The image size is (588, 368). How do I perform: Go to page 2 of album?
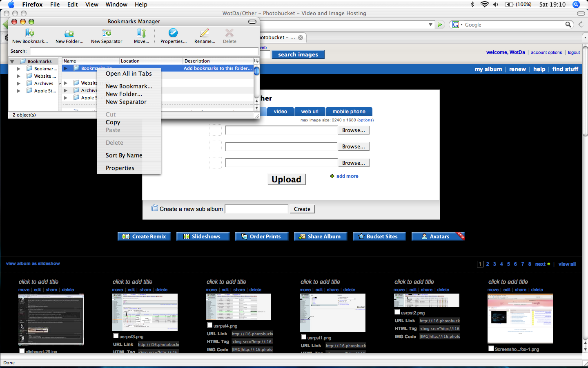(x=488, y=264)
